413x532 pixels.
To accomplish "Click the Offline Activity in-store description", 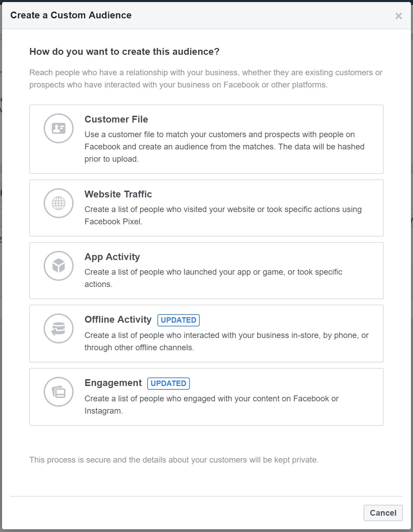I will click(x=226, y=341).
